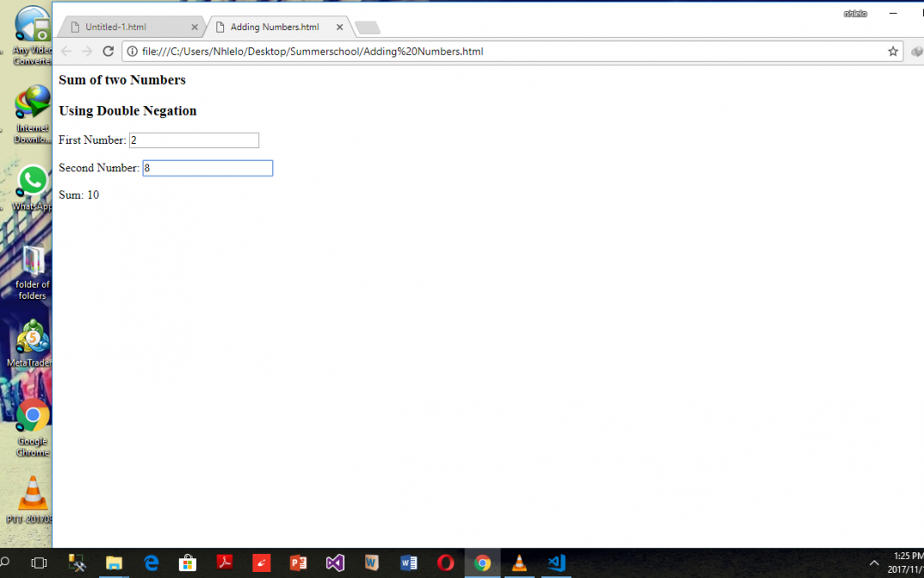
Task: Open WhatsApp desktop shortcut
Action: [x=33, y=182]
